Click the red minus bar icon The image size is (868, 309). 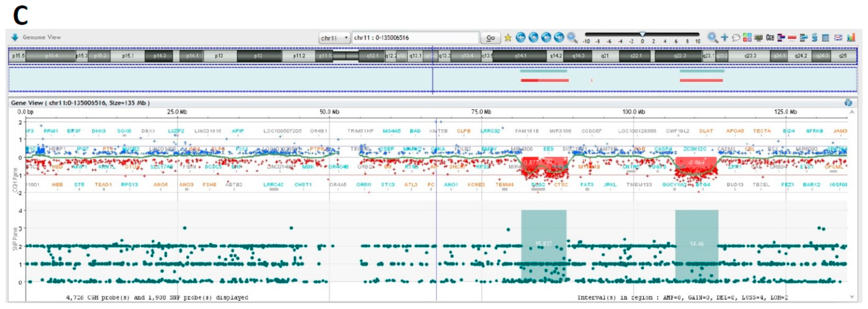(792, 38)
